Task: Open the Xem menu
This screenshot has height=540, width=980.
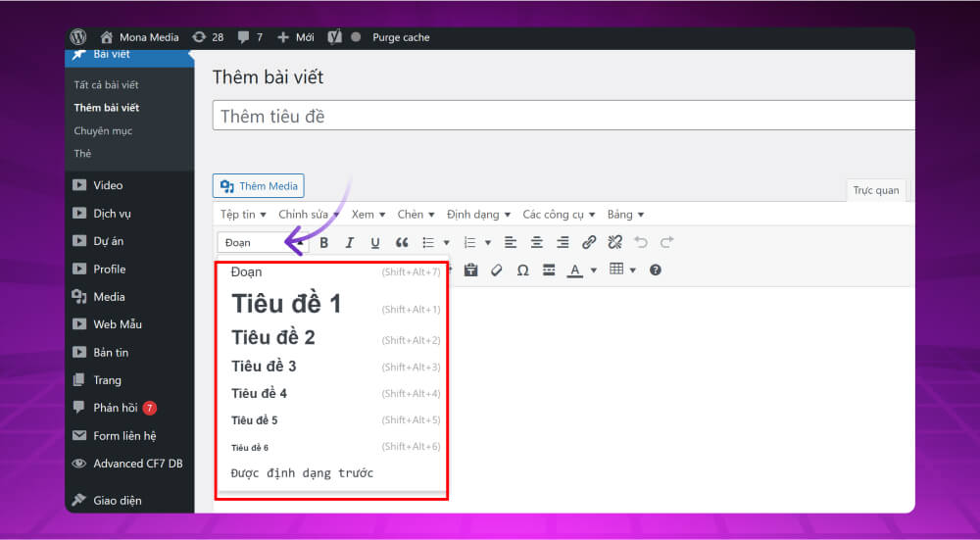Action: click(x=368, y=215)
